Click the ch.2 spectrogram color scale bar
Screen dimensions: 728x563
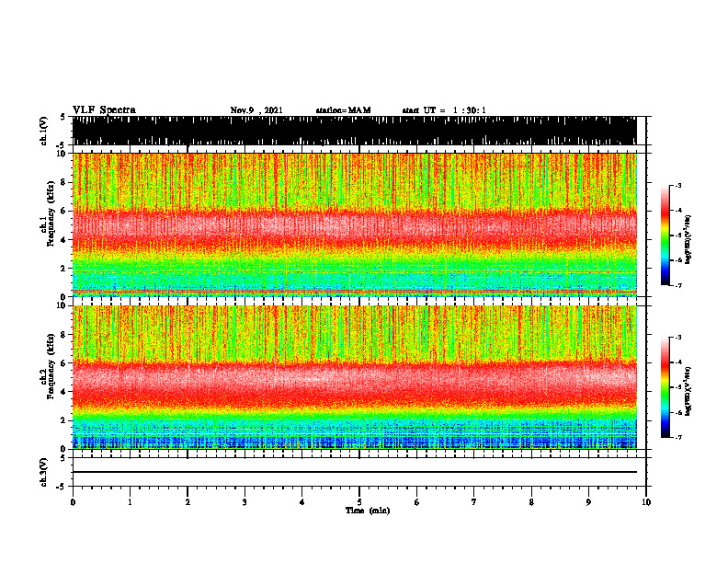coord(665,387)
